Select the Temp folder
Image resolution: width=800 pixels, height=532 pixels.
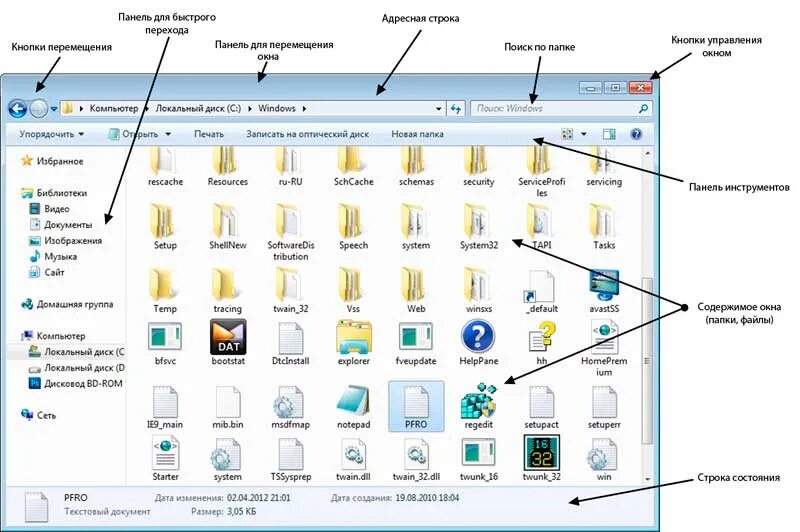(165, 290)
